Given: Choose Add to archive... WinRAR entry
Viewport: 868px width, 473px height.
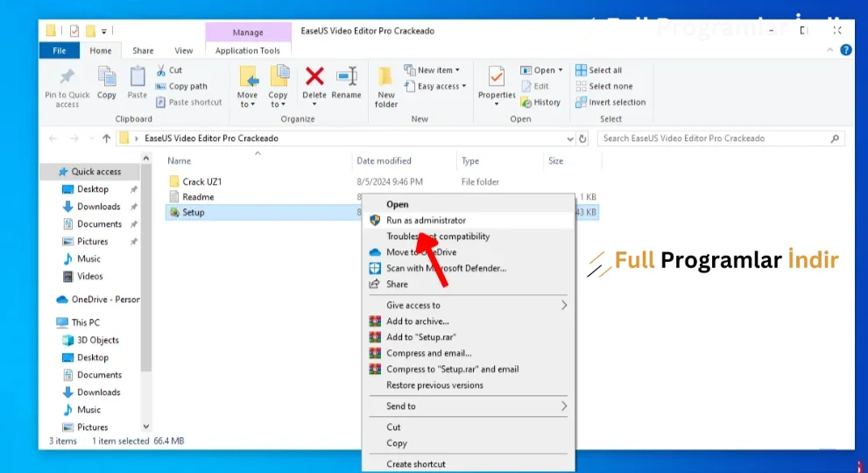Looking at the screenshot, I should [469, 321].
